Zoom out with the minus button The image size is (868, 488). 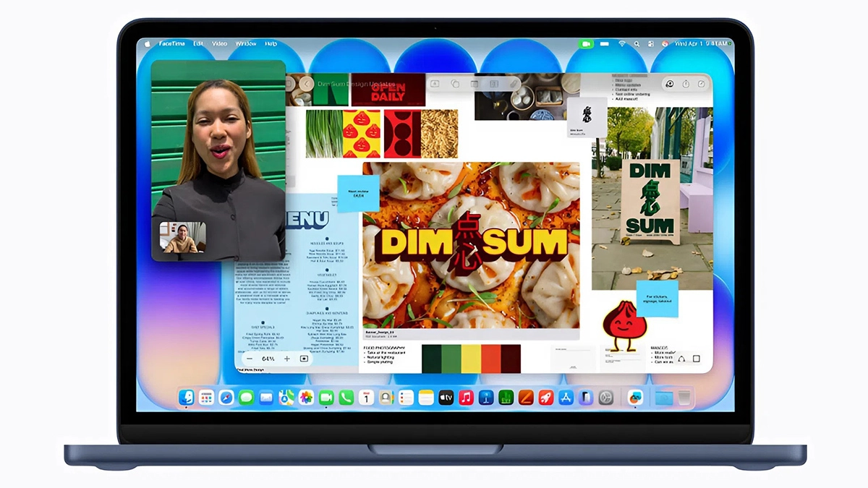pyautogui.click(x=250, y=359)
